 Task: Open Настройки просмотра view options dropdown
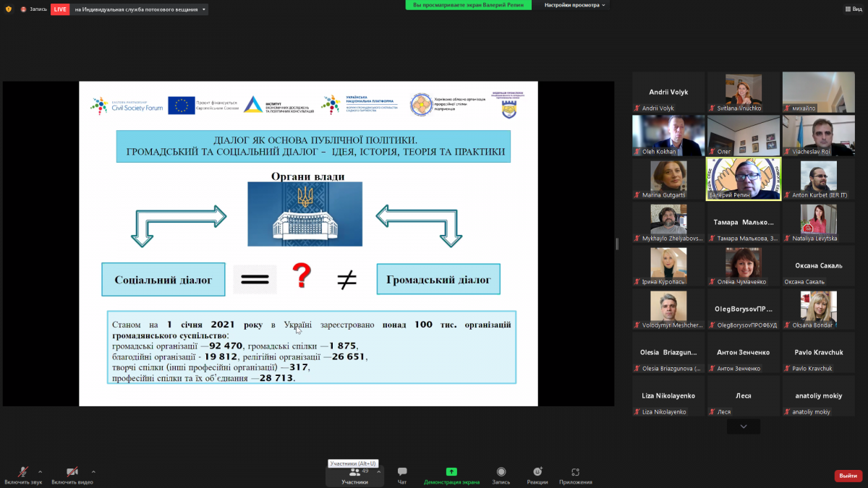tap(576, 5)
